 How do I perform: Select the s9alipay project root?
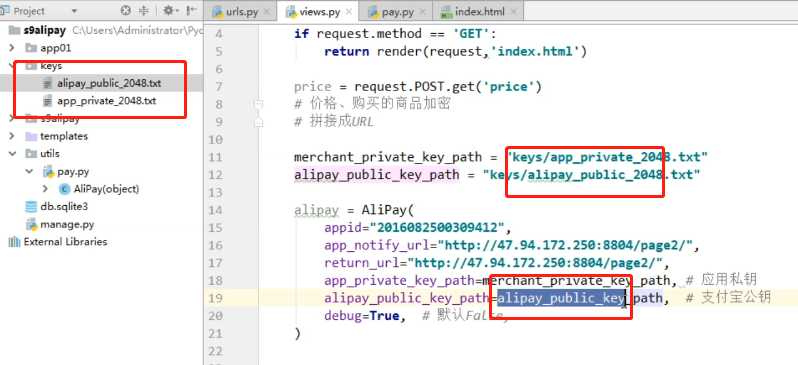45,30
